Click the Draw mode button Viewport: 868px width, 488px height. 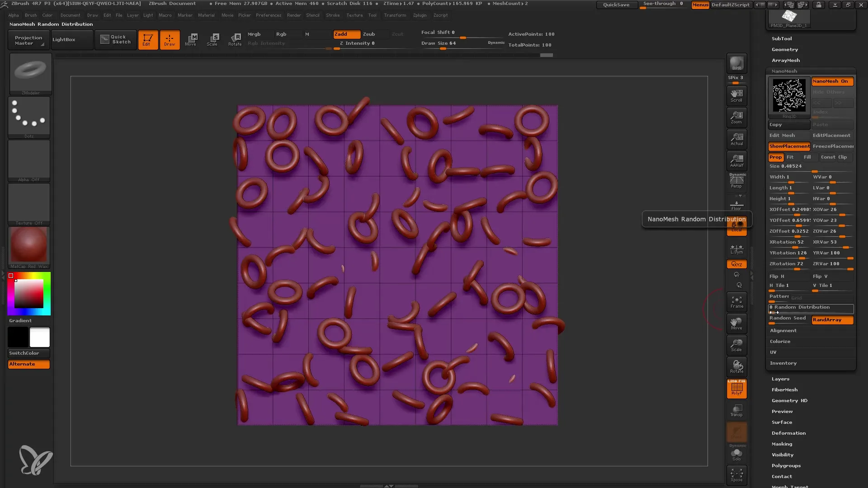(x=170, y=39)
